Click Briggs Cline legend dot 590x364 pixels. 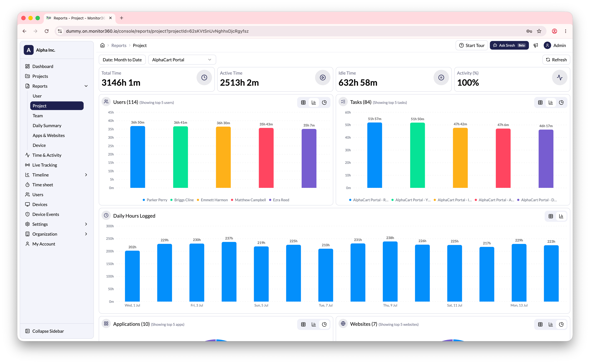point(171,200)
